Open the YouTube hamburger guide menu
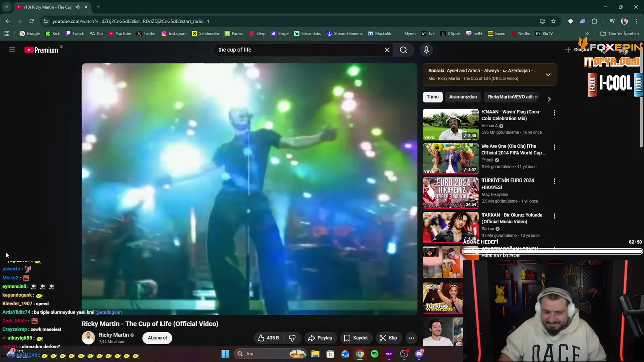 click(x=12, y=50)
